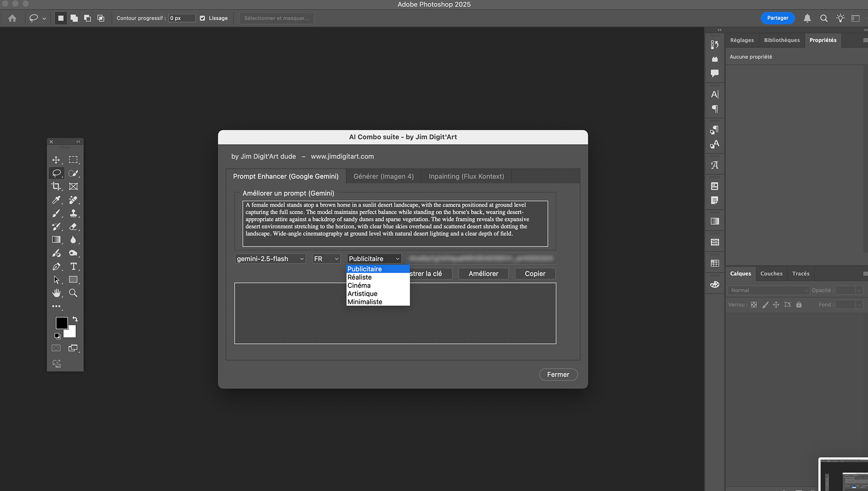The height and width of the screenshot is (491, 868).
Task: Choose Cinéma from the style list
Action: [378, 285]
